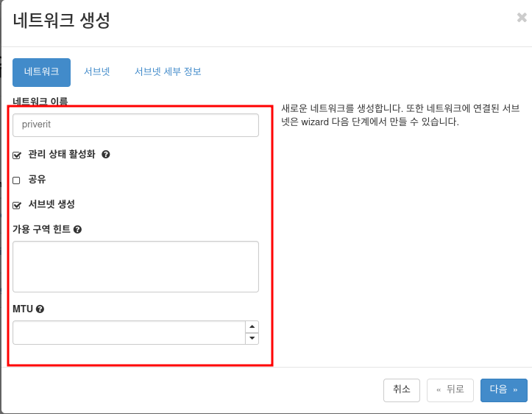
Task: Open the 서브넷 세부 정보 tab
Action: [x=168, y=71]
